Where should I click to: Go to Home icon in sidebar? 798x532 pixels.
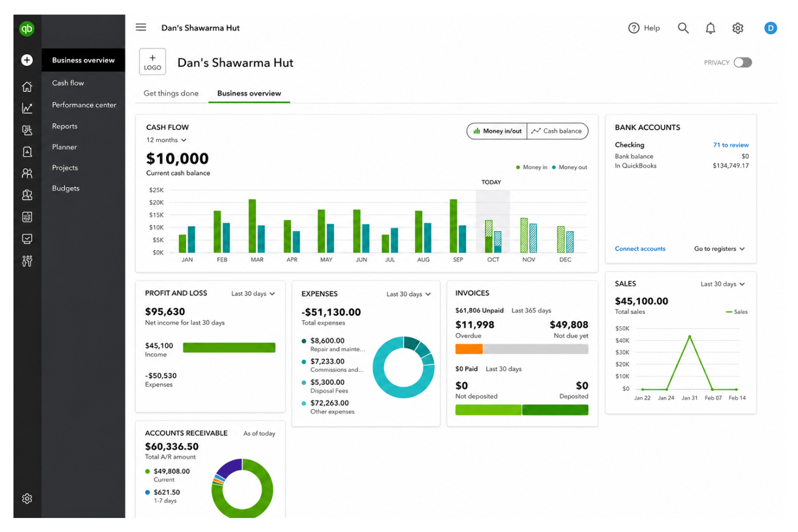[x=27, y=87]
